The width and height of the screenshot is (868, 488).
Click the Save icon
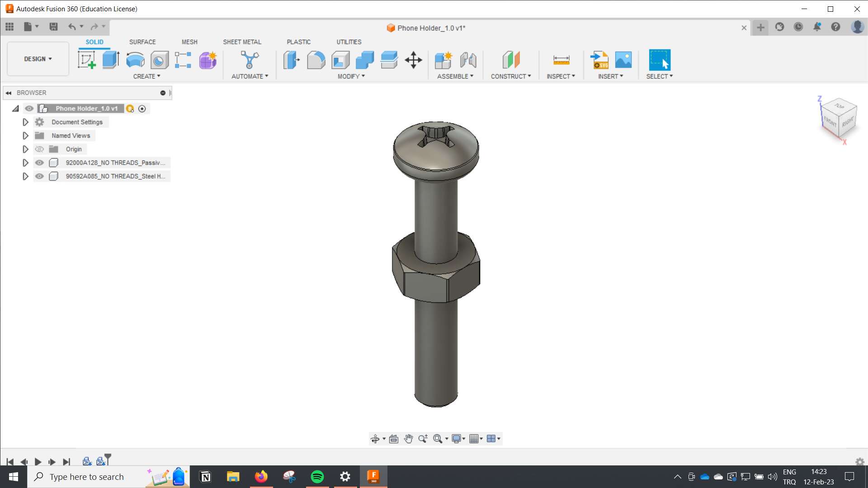(53, 27)
